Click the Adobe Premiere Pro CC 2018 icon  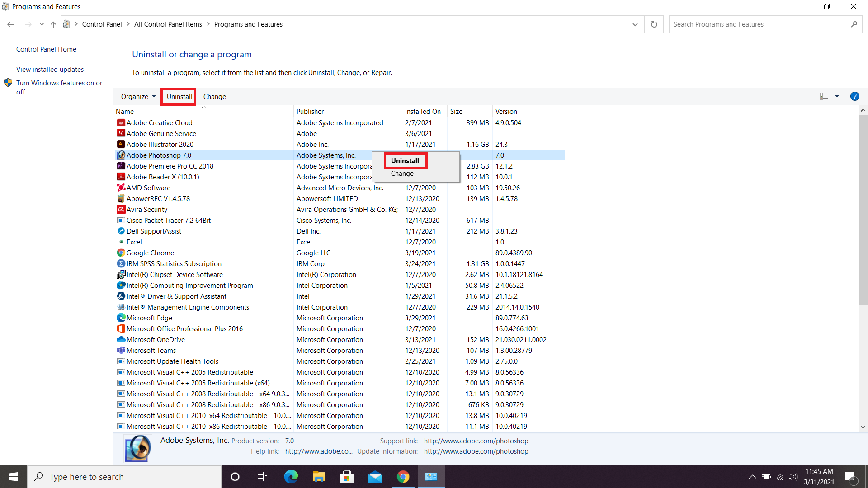tap(119, 166)
